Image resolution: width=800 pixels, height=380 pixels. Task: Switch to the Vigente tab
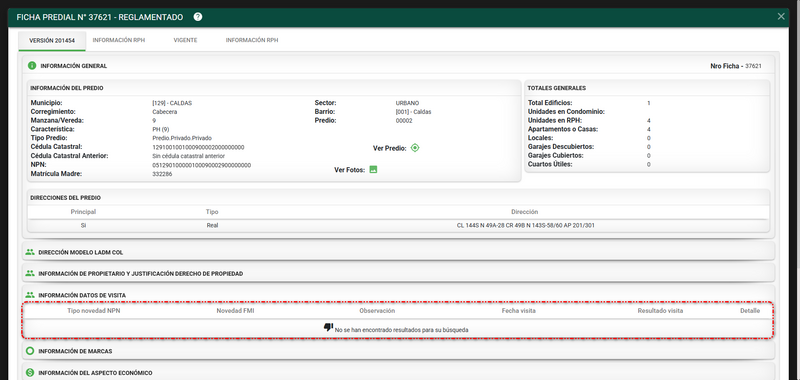tap(185, 40)
